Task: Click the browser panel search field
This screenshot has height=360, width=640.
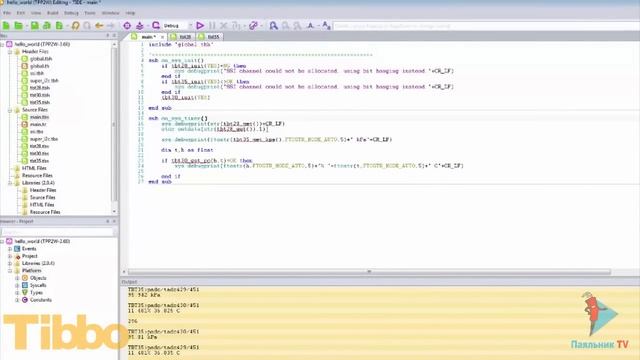Action: (57, 232)
